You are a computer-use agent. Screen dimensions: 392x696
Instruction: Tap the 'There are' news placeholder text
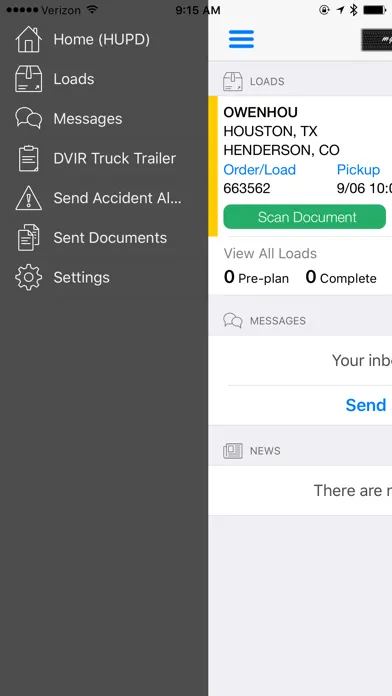(x=353, y=490)
